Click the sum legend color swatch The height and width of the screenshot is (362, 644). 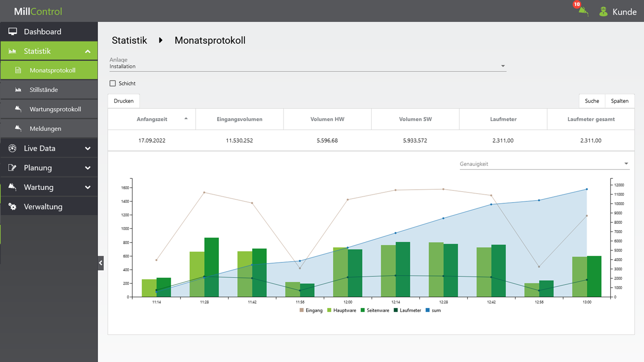click(428, 310)
